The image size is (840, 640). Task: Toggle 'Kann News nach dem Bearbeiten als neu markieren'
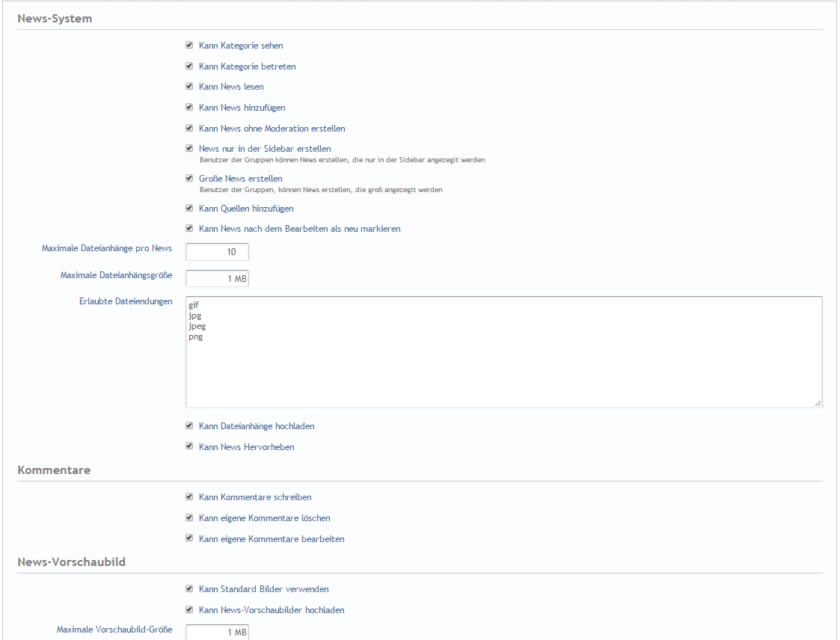click(x=189, y=229)
